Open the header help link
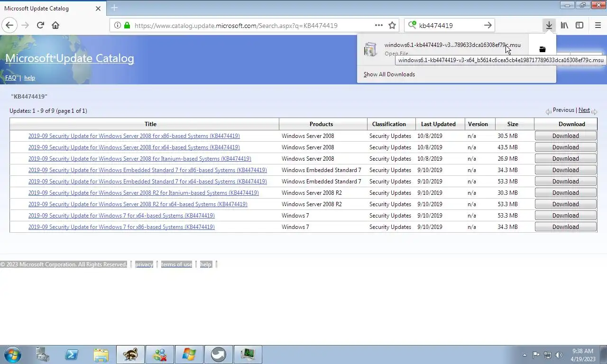This screenshot has height=364, width=607. 29,78
